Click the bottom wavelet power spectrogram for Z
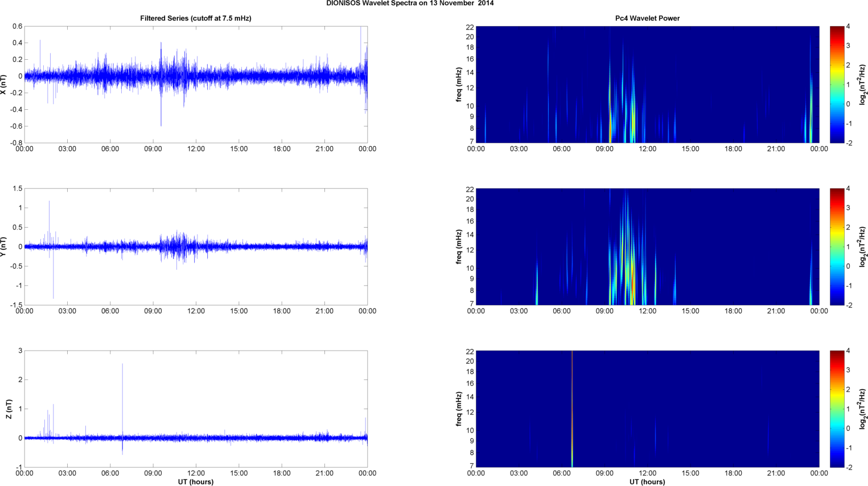868x486 pixels. [x=647, y=409]
